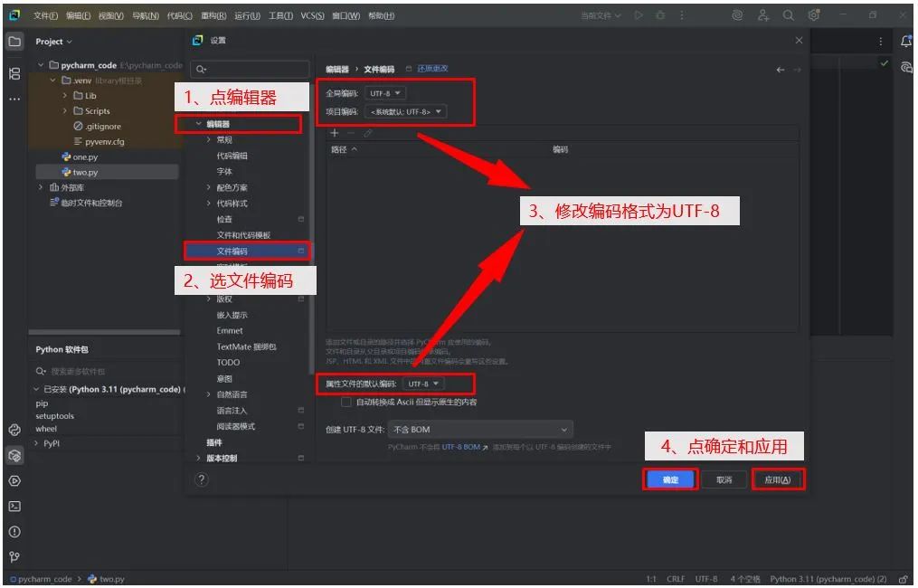Open the Navigate menu
This screenshot has width=918, height=588.
click(x=146, y=15)
